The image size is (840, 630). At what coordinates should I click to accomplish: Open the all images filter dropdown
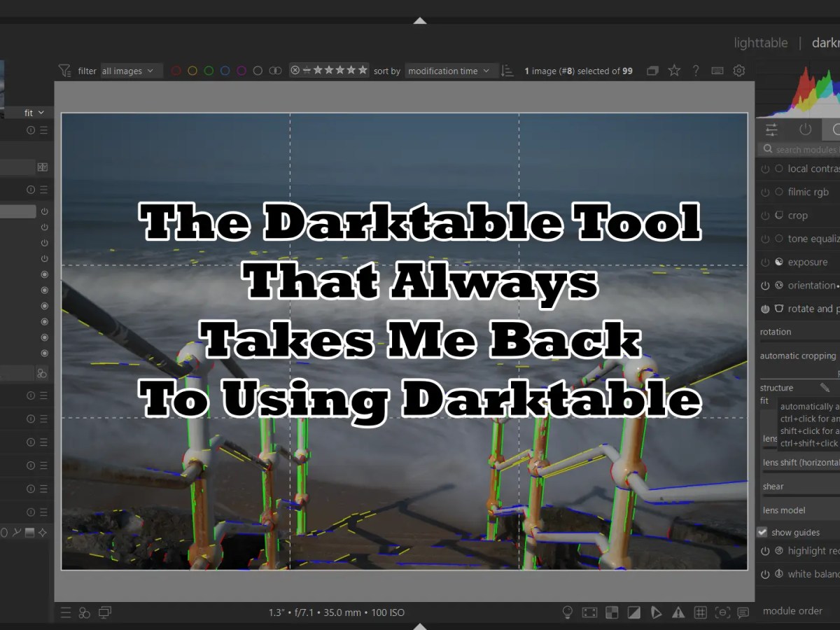132,71
